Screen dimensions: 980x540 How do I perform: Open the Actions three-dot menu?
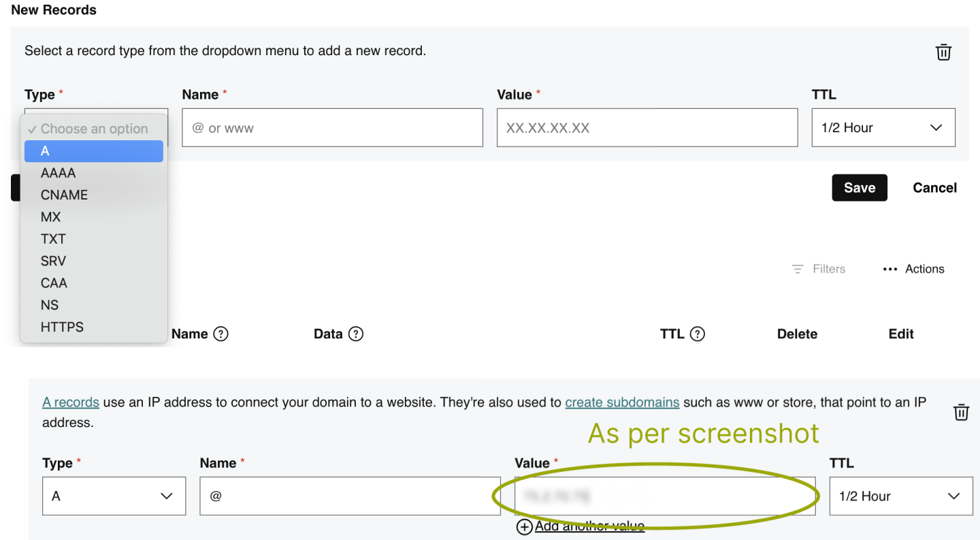tap(889, 269)
